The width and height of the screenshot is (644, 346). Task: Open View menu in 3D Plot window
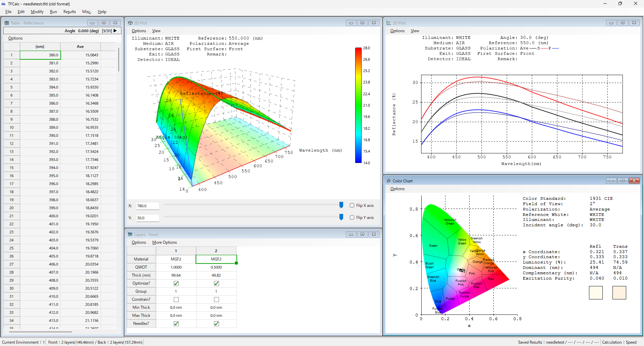pyautogui.click(x=156, y=31)
